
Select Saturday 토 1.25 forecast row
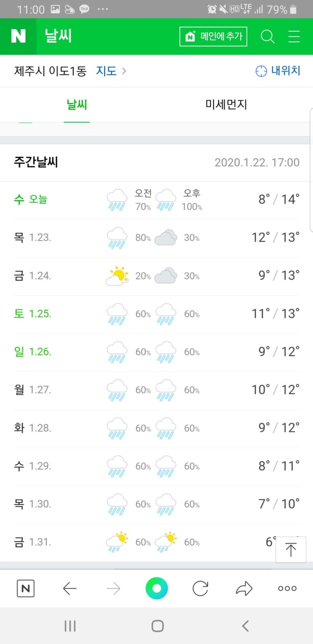click(x=157, y=314)
